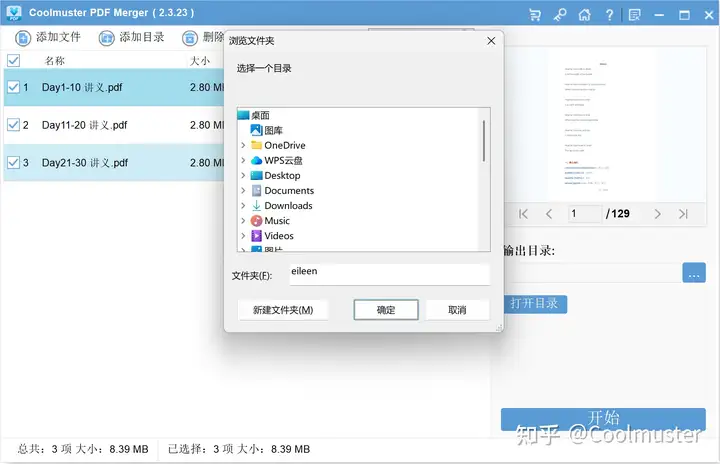Click the preview page number field

pyautogui.click(x=585, y=214)
